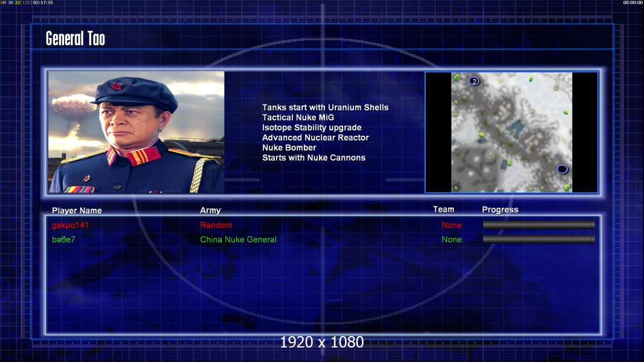The width and height of the screenshot is (644, 362).
Task: Click the 1920 x 1080 resolution label
Action: [x=321, y=342]
